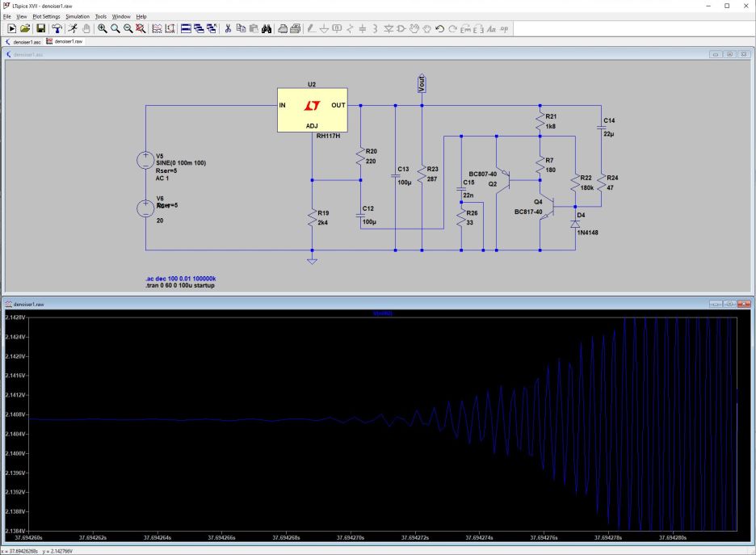Select the Drag hand tool
Image resolution: width=756 pixels, height=555 pixels.
pyautogui.click(x=426, y=29)
